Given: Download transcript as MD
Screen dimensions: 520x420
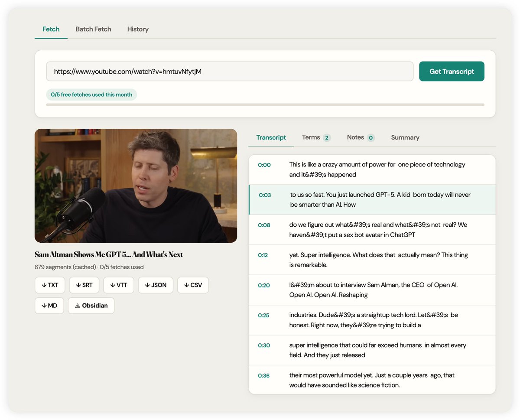Looking at the screenshot, I should [49, 306].
